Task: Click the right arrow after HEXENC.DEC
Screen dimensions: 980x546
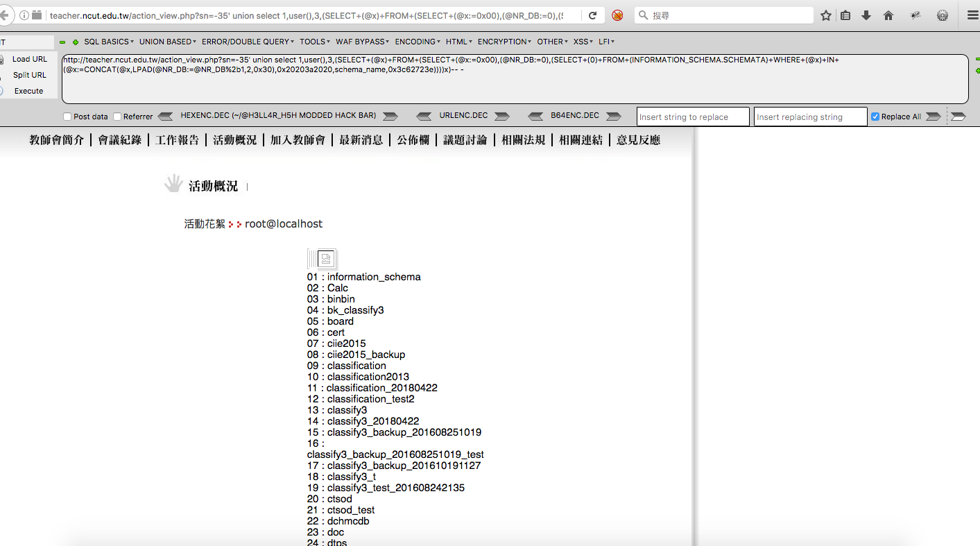Action: 390,116
